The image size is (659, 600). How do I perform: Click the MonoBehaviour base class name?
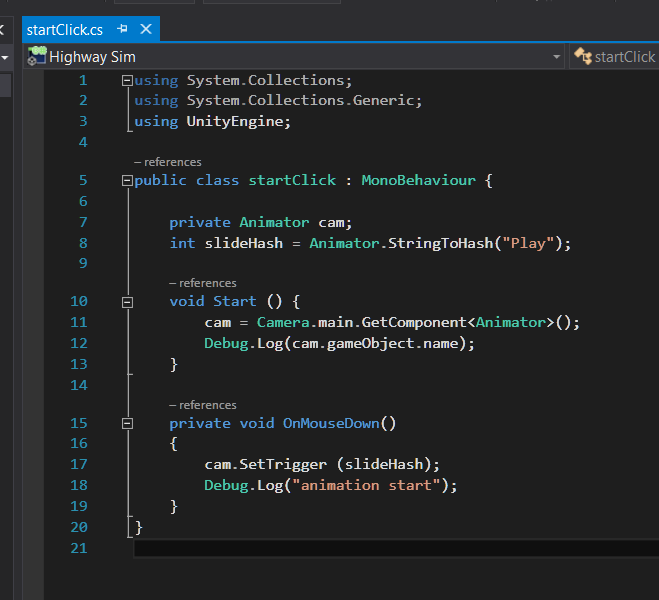pyautogui.click(x=419, y=180)
